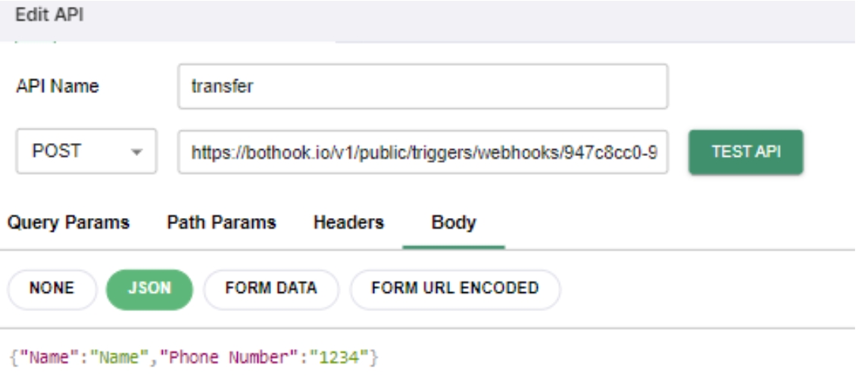
Task: Switch to the Query Params tab
Action: pos(68,223)
